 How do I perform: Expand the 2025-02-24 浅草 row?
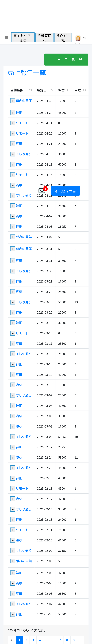pos(13,457)
